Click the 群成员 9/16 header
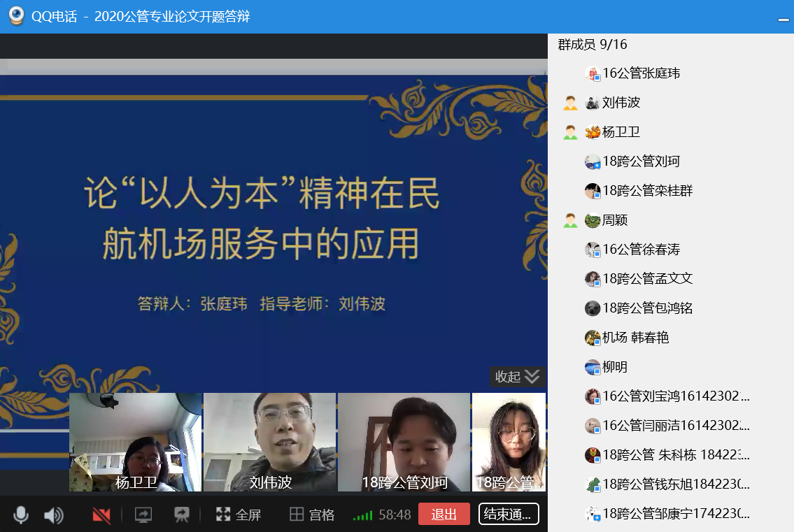Screen dimensions: 794x532 593,45
